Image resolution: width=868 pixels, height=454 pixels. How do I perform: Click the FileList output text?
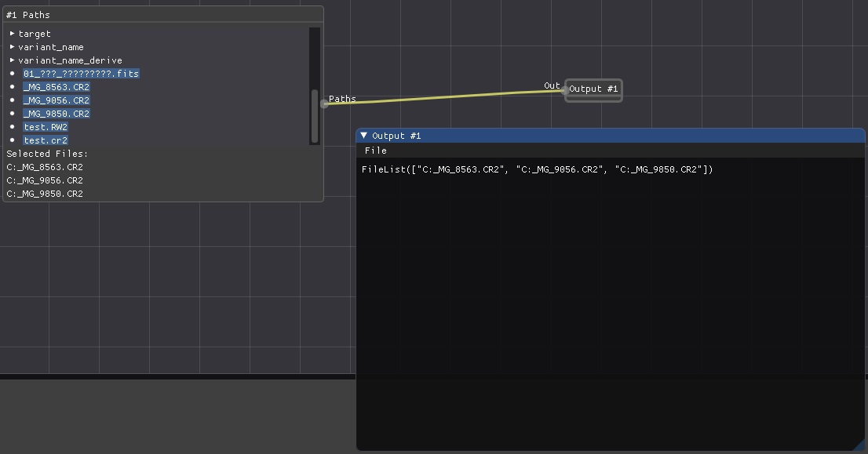click(537, 169)
